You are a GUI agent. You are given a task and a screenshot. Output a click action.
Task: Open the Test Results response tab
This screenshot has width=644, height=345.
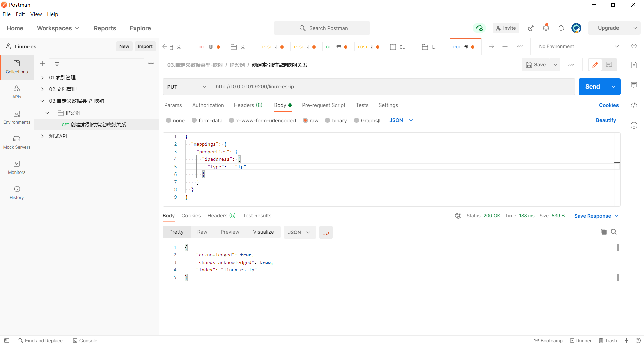257,216
